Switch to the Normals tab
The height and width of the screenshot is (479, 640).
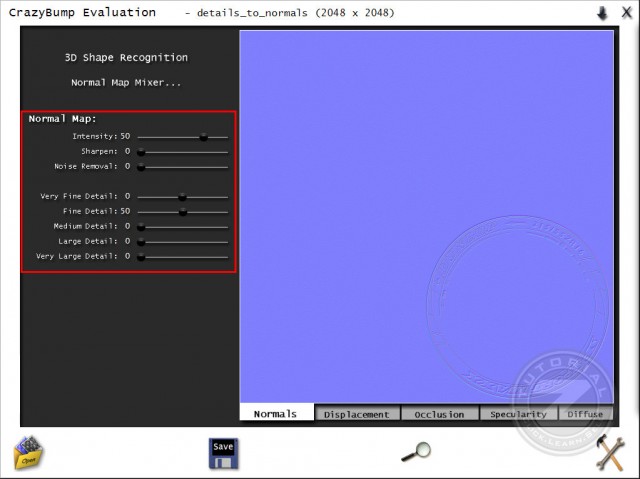[275, 414]
